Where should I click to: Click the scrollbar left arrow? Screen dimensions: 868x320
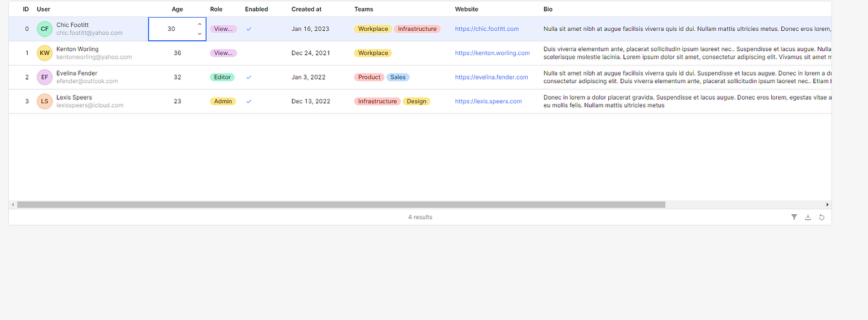click(x=13, y=205)
